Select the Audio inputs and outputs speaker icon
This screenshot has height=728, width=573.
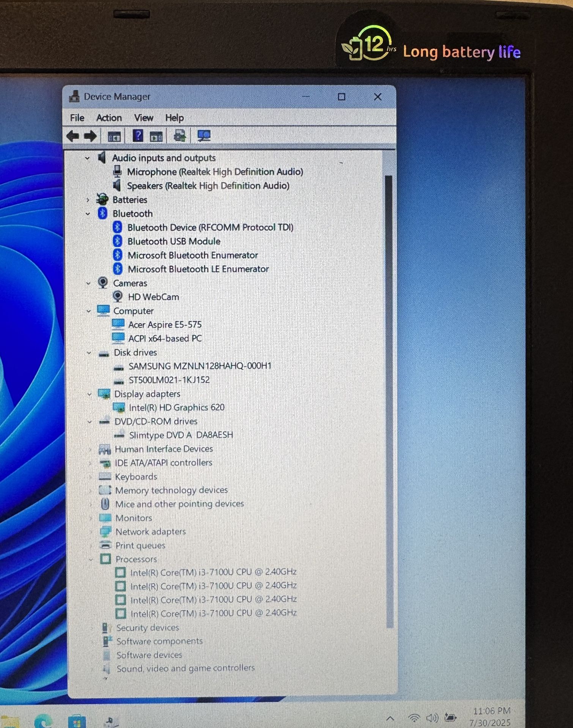point(102,157)
